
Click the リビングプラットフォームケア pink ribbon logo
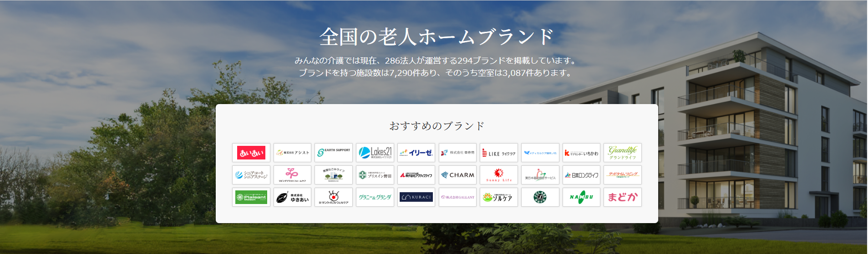click(292, 175)
